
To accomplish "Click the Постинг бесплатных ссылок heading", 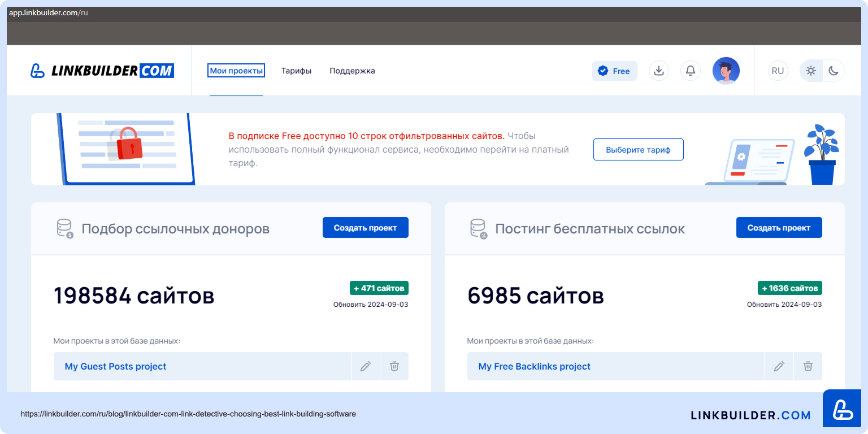I will pos(590,229).
